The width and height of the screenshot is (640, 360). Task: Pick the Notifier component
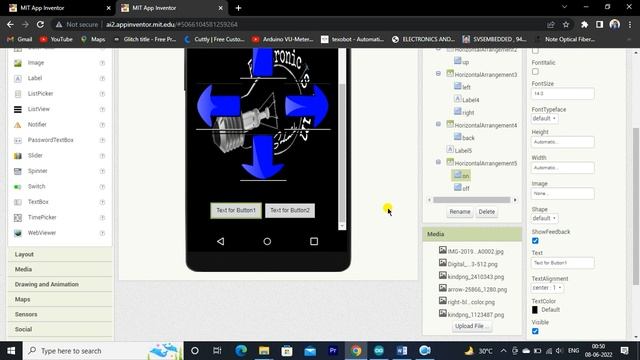point(37,124)
